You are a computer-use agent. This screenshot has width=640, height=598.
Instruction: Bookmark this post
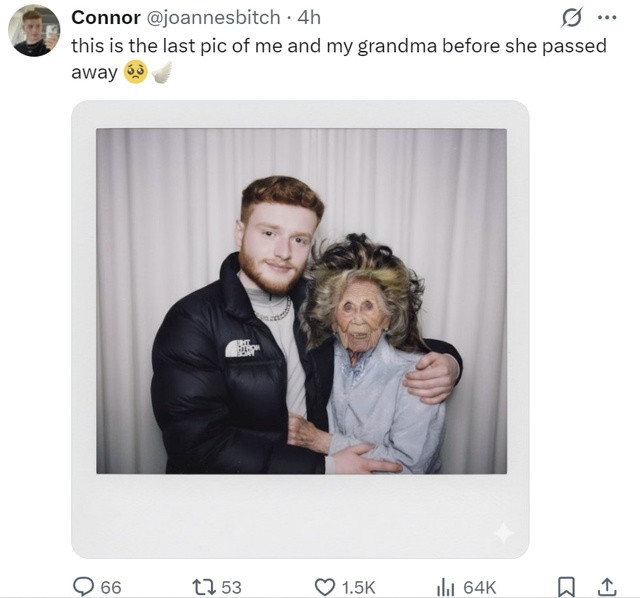566,587
